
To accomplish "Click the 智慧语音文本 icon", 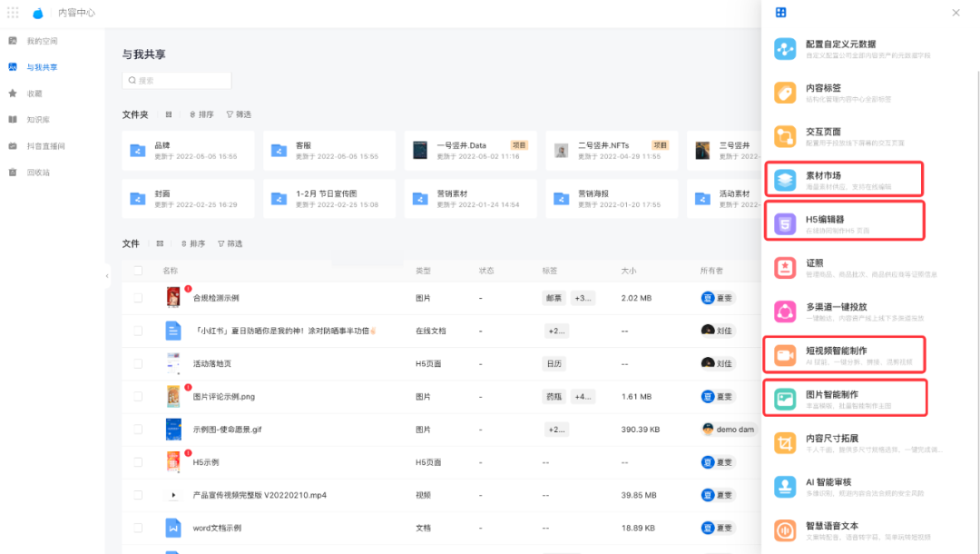I will 785,530.
